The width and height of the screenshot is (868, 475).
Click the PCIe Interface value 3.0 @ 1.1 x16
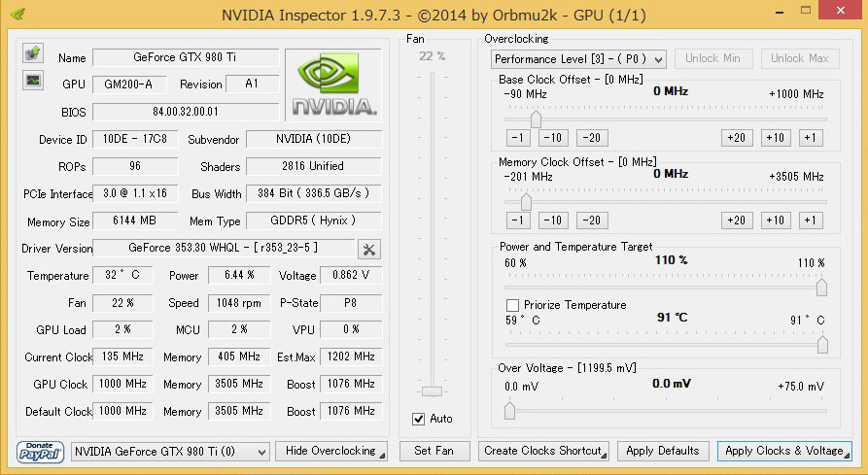tap(135, 193)
